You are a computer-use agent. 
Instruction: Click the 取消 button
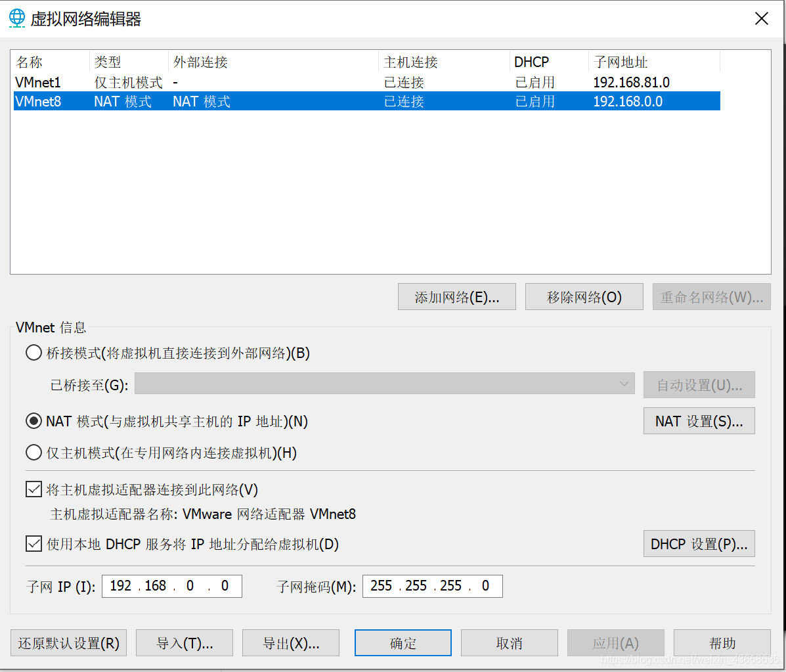coord(510,643)
